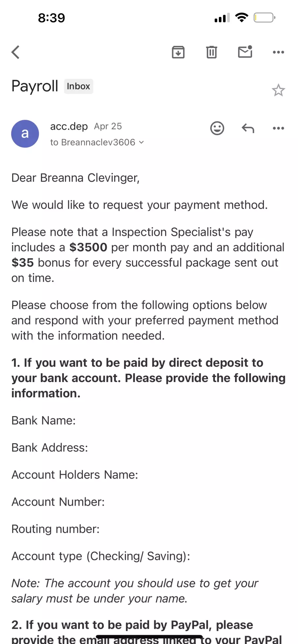Tap the battery status icon
The width and height of the screenshot is (298, 644).
[x=265, y=18]
